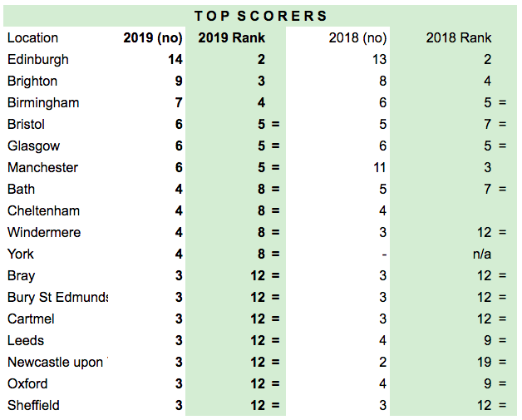The image size is (522, 420).
Task: Select the Edinburgh location cell
Action: pyautogui.click(x=38, y=59)
